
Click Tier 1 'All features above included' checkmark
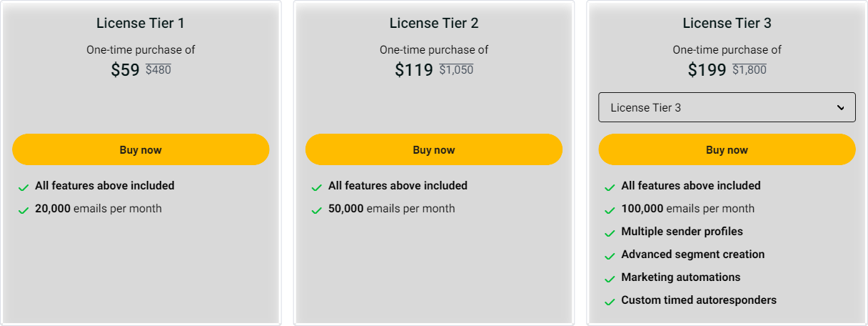tap(24, 187)
